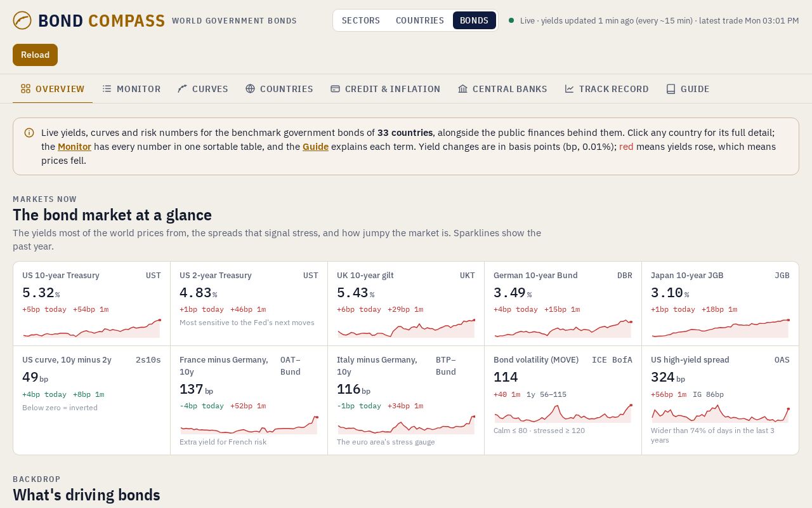Open the US 2-year Treasury card
The image size is (812, 508).
coord(249,304)
